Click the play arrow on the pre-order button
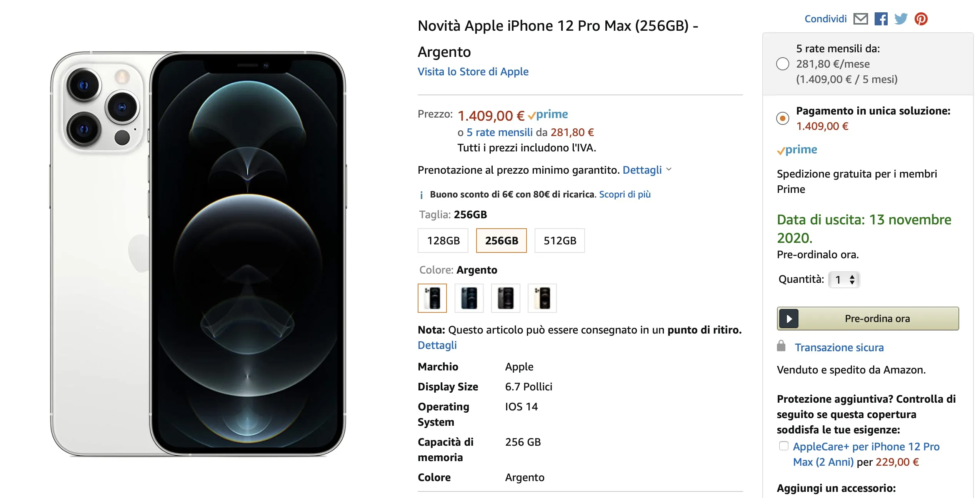Image resolution: width=980 pixels, height=498 pixels. click(x=788, y=319)
